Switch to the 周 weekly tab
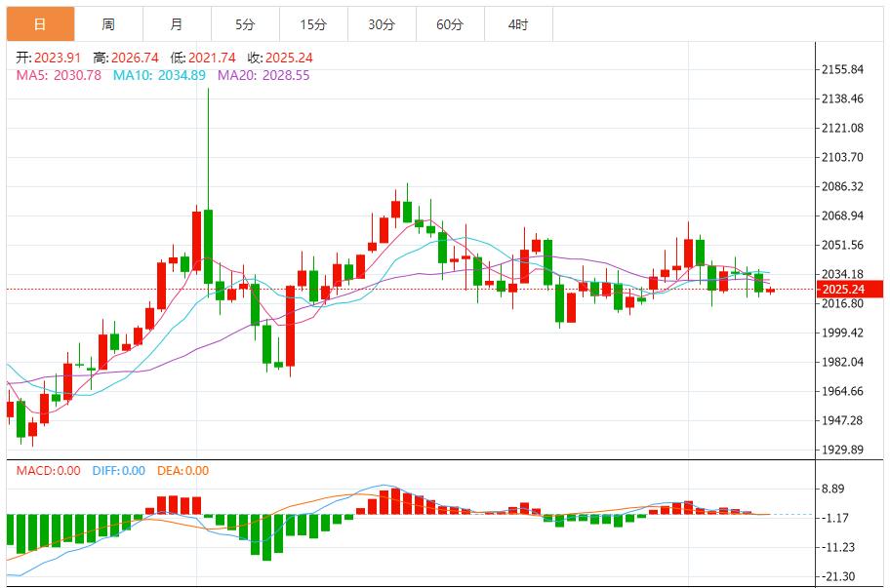Screen dimensions: 890x588 coord(108,24)
